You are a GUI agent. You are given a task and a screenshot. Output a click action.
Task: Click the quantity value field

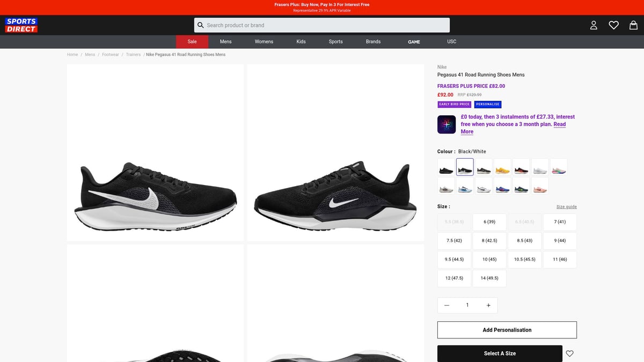click(467, 305)
